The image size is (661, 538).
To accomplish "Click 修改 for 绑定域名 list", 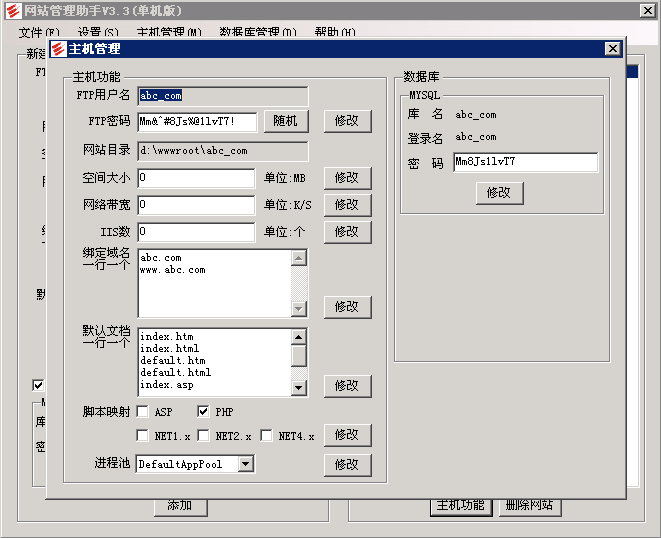I will click(x=347, y=307).
